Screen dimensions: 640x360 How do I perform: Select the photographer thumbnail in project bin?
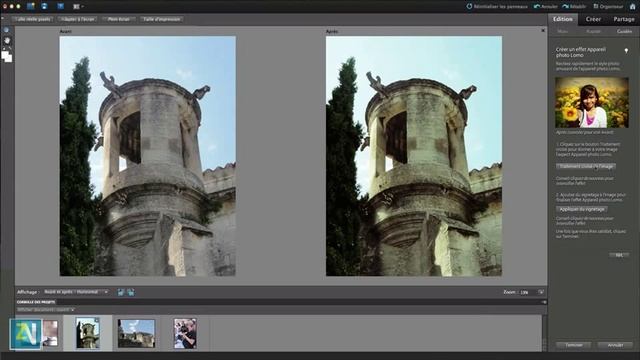[185, 333]
